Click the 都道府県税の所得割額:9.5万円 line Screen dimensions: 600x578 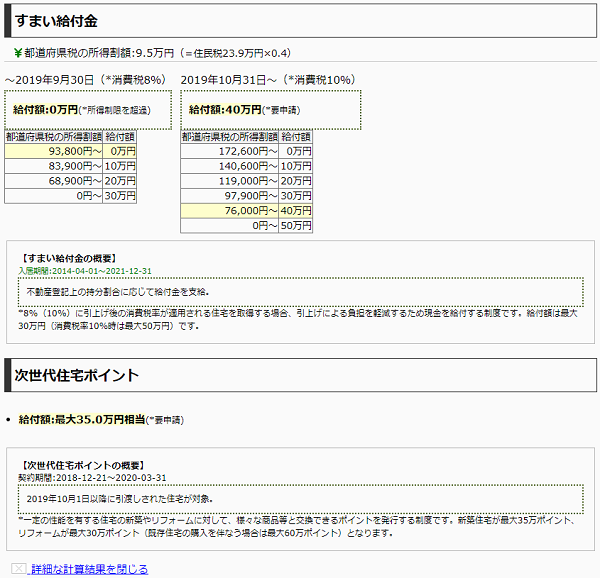(157, 53)
